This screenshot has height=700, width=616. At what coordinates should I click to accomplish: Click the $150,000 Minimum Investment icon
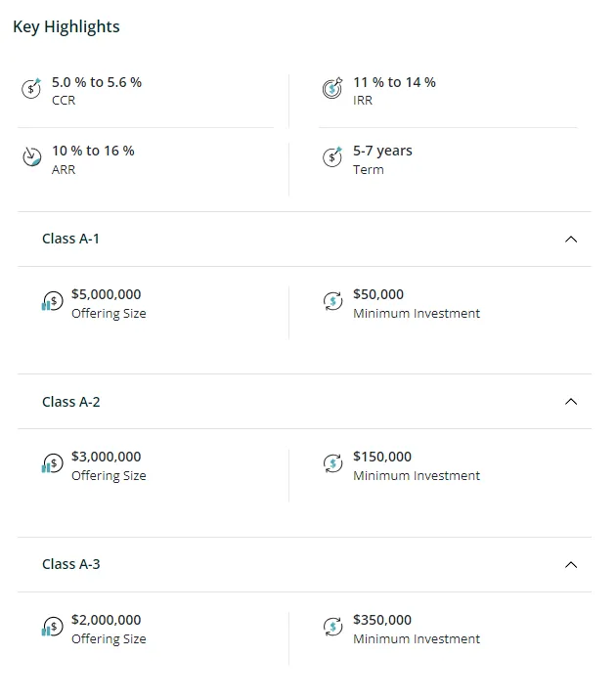pos(332,463)
